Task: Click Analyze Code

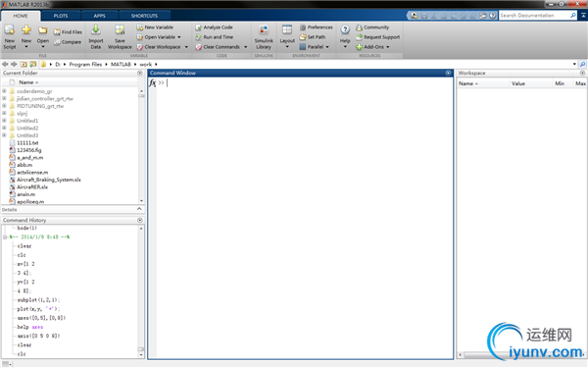Action: pyautogui.click(x=214, y=27)
